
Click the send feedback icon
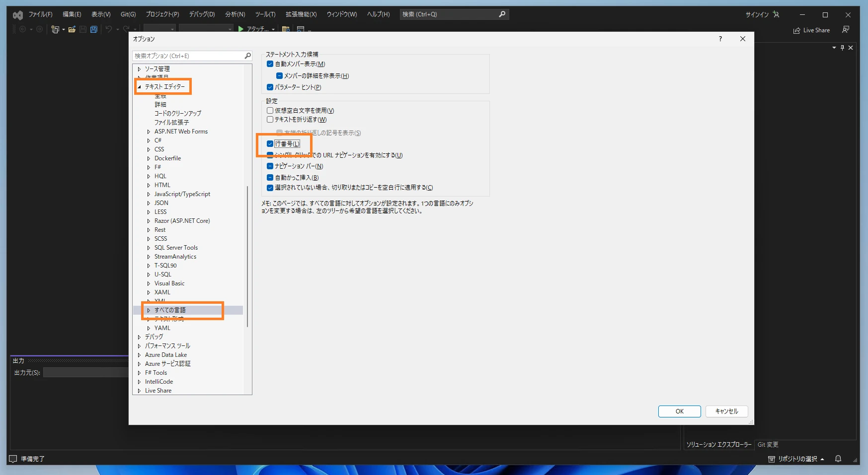(x=846, y=30)
